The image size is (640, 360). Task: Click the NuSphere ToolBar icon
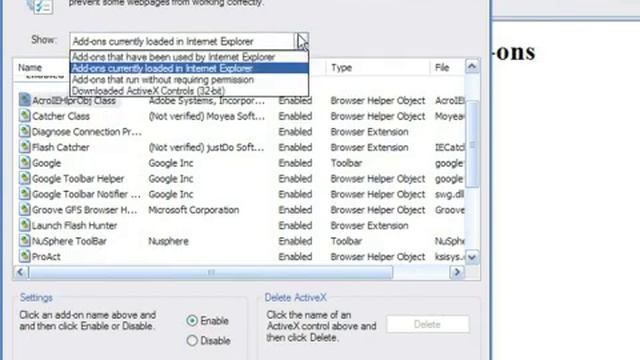[x=24, y=241]
